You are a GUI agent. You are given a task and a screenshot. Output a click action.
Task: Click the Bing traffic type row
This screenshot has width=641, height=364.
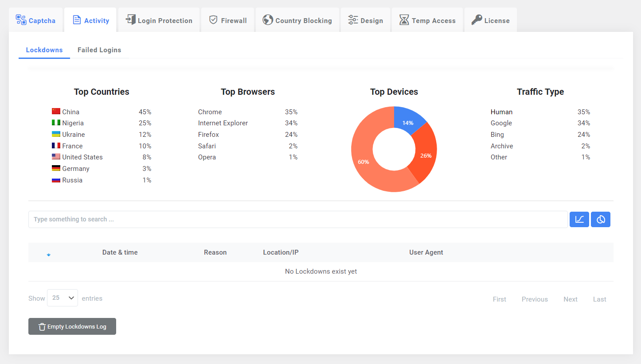pos(540,135)
